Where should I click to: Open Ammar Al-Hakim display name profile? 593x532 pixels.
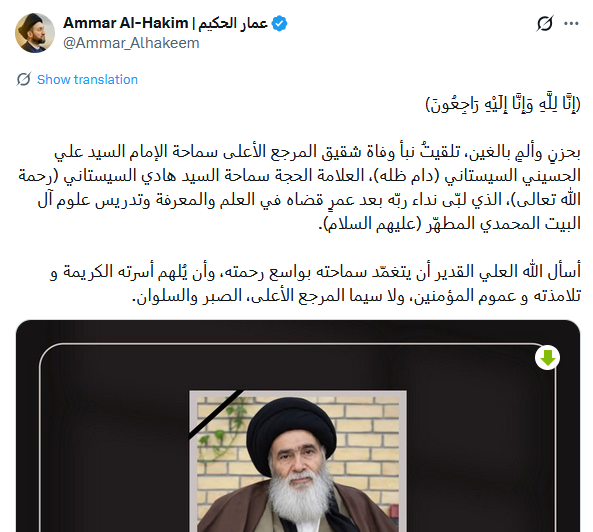click(x=125, y=23)
